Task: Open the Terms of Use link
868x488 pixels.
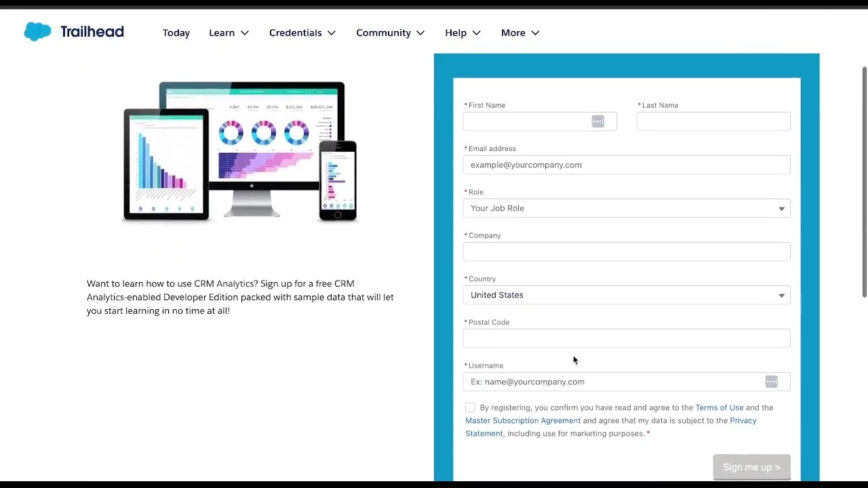Action: [x=719, y=407]
